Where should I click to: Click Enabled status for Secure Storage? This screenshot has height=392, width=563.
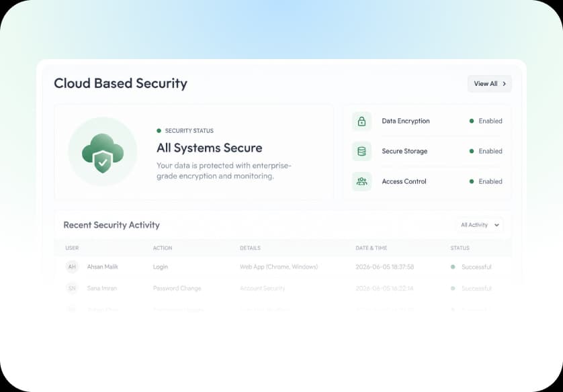point(490,151)
